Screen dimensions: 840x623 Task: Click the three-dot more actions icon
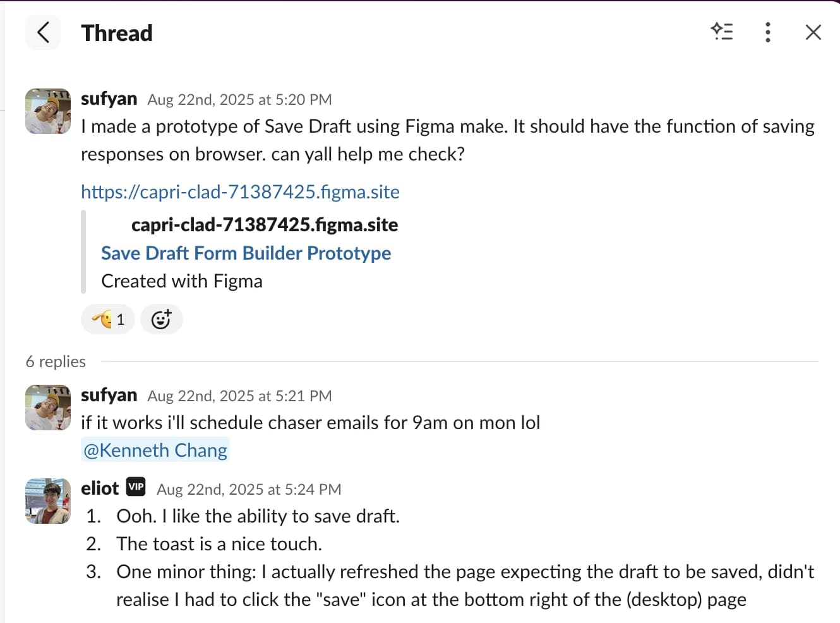pyautogui.click(x=768, y=32)
